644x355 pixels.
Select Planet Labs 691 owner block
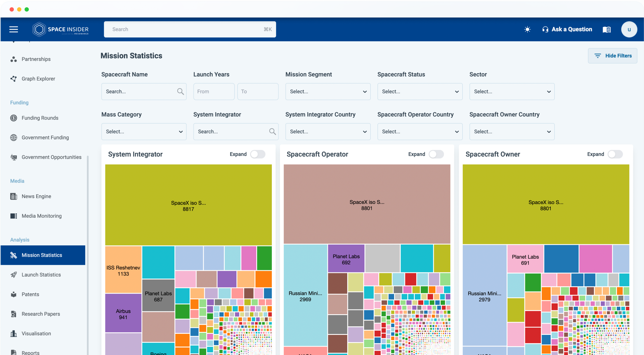tap(525, 259)
